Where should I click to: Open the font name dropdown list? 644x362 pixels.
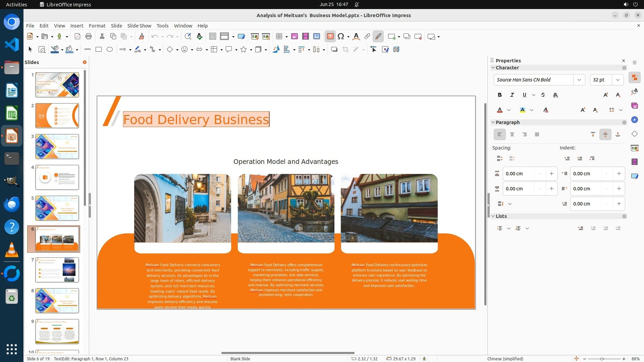pyautogui.click(x=579, y=80)
